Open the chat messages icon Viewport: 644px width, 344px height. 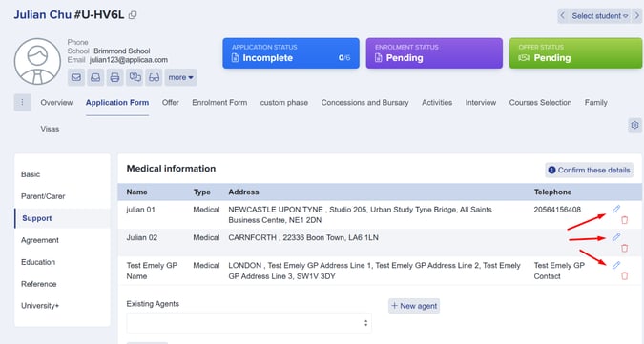(x=135, y=77)
